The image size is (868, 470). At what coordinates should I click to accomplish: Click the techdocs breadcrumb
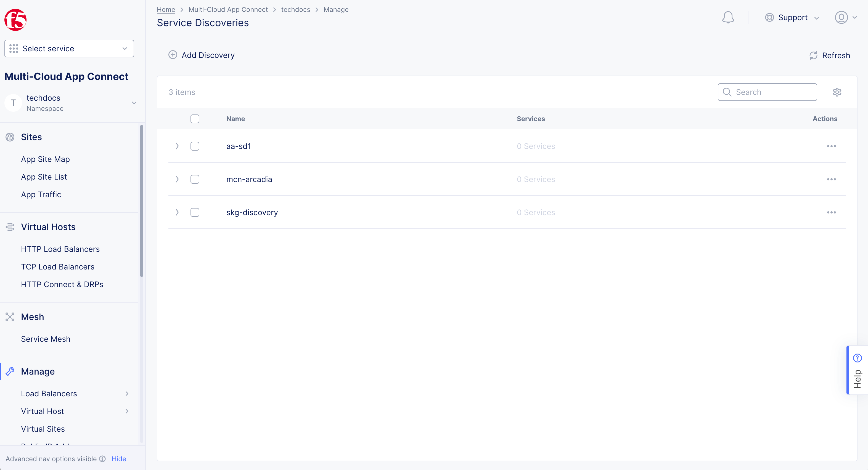(295, 9)
